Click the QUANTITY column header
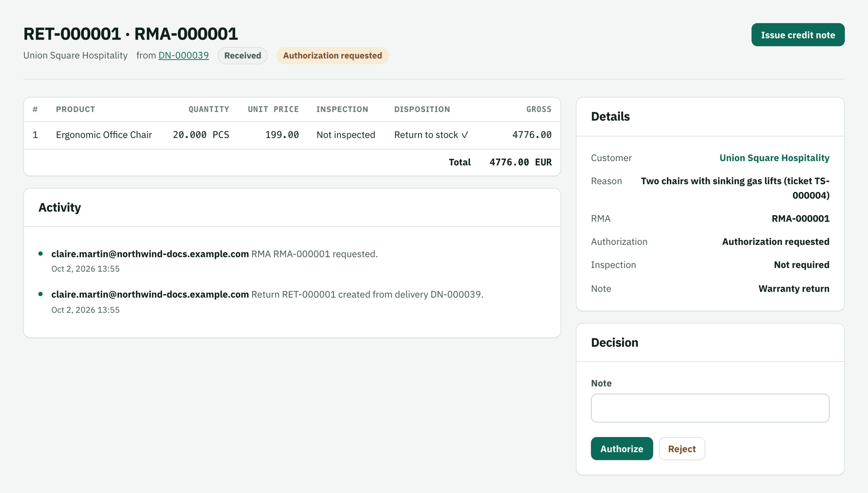 coord(209,109)
